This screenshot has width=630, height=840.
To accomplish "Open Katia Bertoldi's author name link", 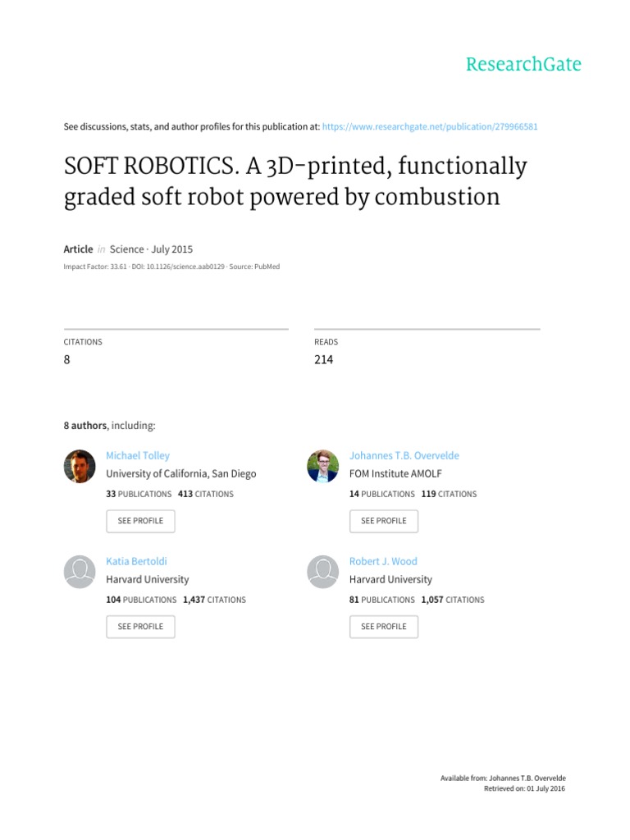I will click(136, 561).
